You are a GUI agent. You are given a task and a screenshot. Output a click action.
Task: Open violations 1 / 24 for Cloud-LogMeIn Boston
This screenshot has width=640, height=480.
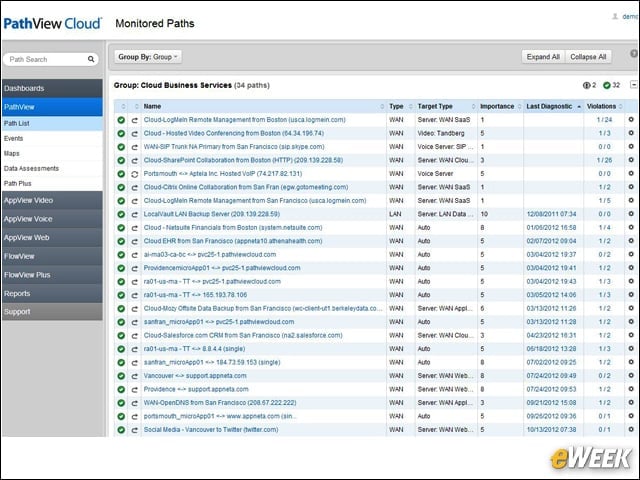click(604, 120)
